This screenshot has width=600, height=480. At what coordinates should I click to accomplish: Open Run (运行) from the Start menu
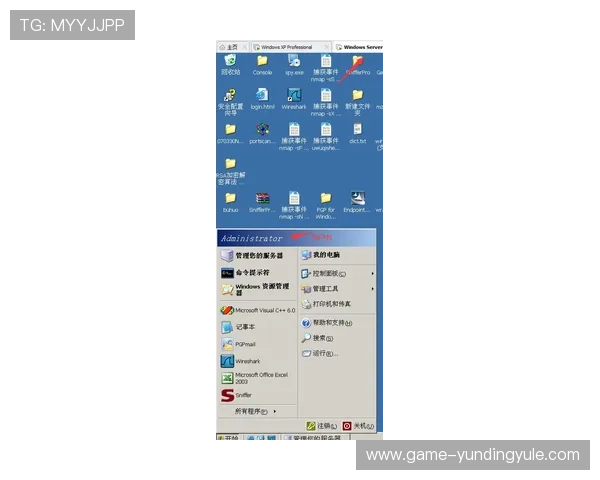(x=324, y=353)
